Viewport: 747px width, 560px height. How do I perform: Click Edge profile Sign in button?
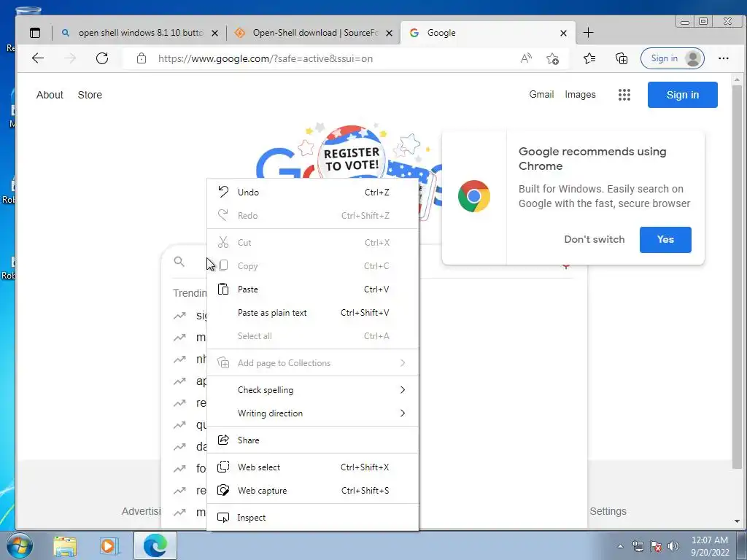point(672,58)
